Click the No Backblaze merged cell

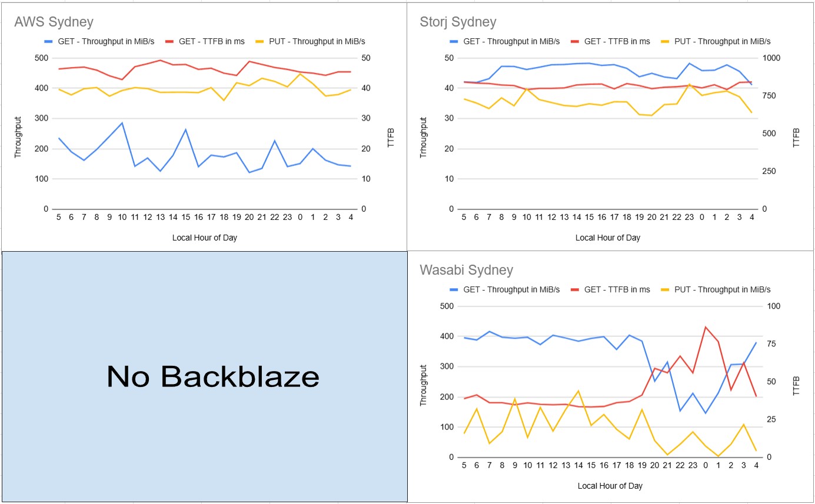point(204,376)
